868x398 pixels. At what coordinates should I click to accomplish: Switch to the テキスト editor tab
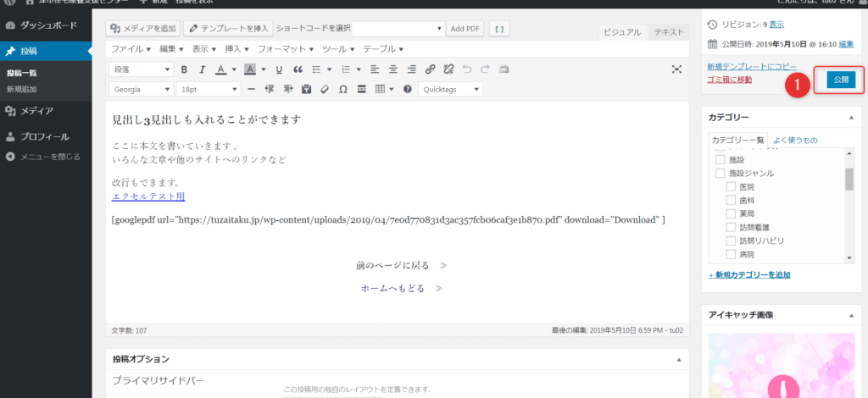669,31
